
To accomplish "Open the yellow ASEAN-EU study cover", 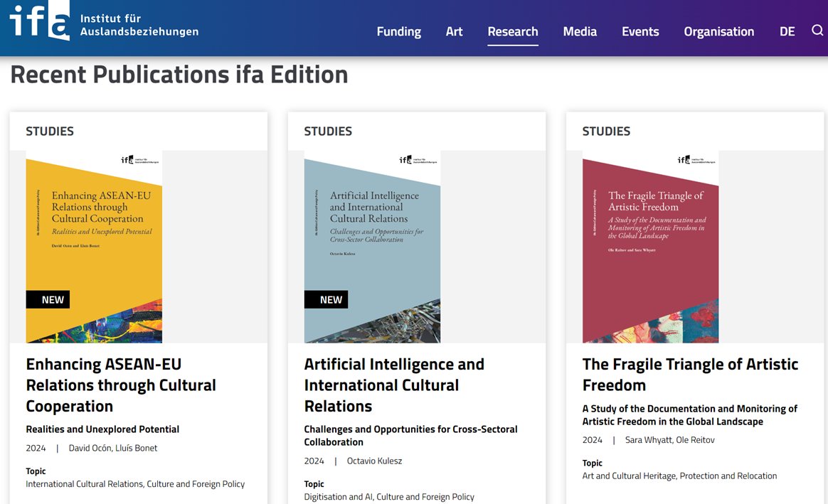I will [x=94, y=247].
